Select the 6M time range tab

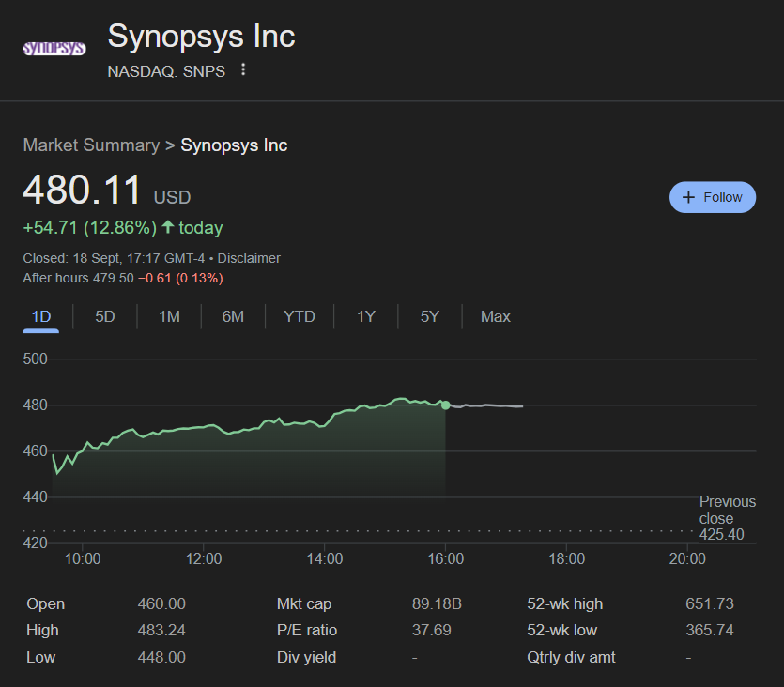tap(233, 316)
